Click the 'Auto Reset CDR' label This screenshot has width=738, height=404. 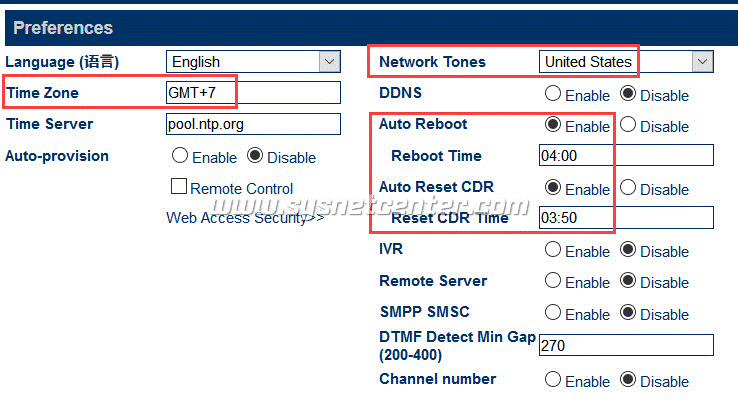[436, 187]
